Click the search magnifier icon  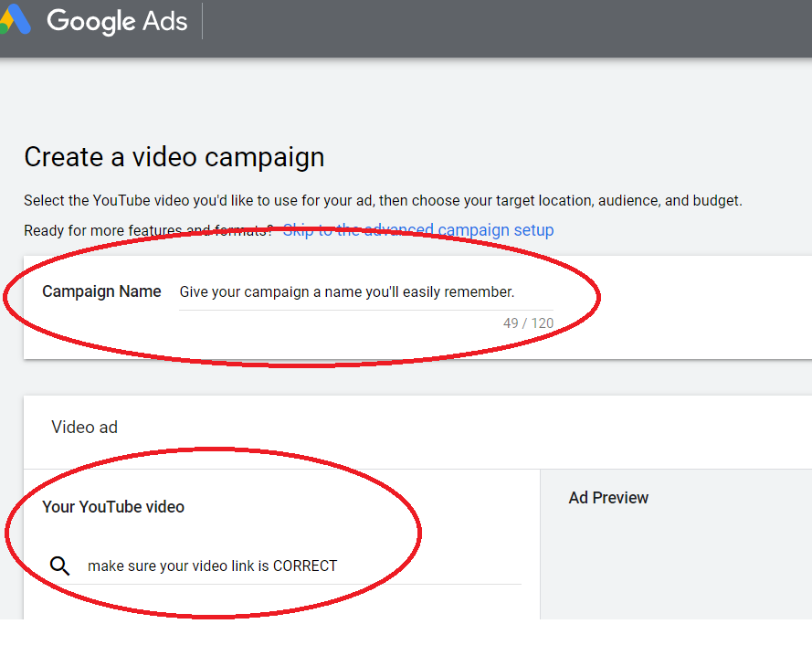[59, 566]
